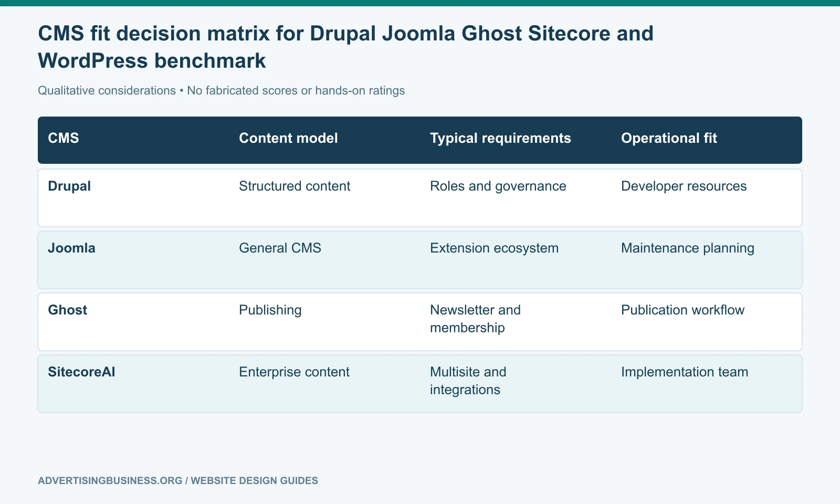Click the Developer resources cell
The width and height of the screenshot is (840, 504).
[x=684, y=186]
